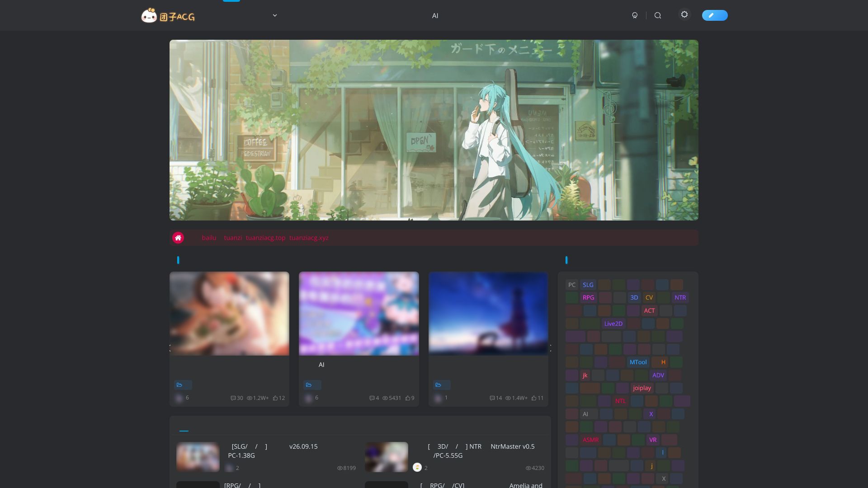Select the joiplay tag in tag cloud

coord(642,388)
